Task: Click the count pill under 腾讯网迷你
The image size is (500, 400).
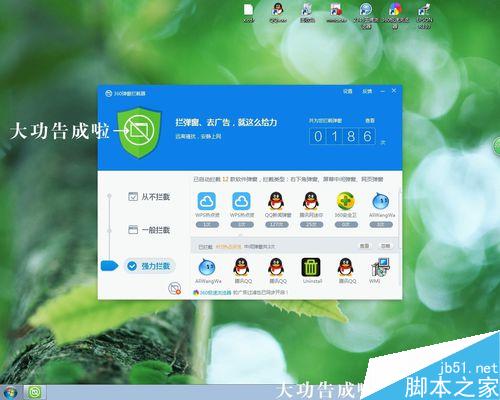Action: (x=311, y=225)
